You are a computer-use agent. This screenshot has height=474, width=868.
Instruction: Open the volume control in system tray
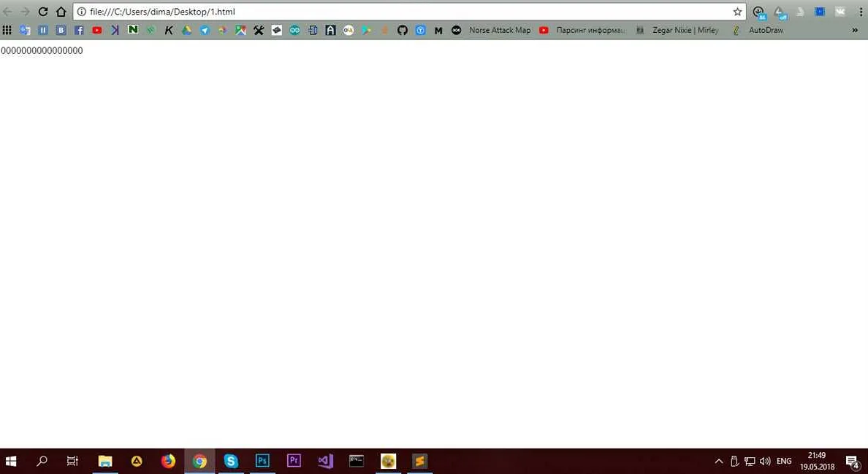765,462
